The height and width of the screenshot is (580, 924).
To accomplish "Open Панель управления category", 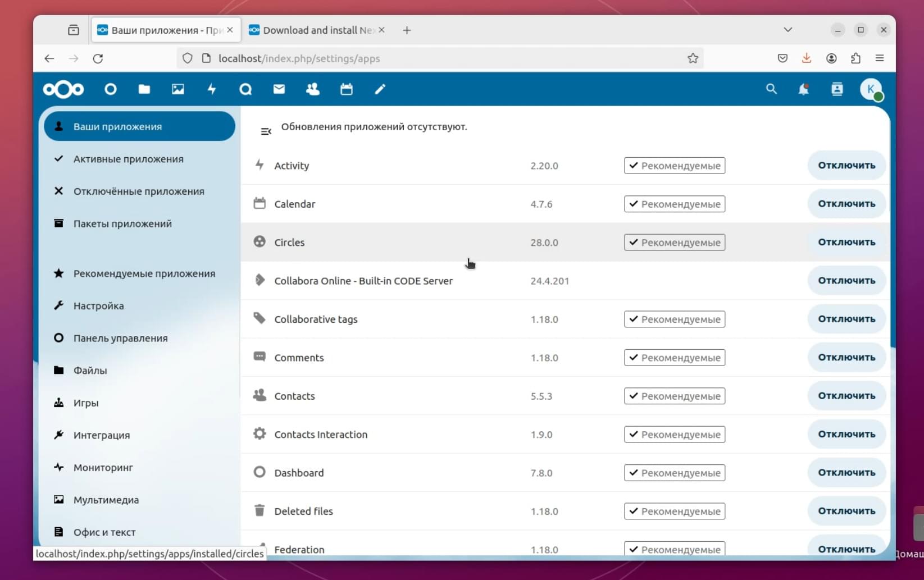I will [x=139, y=338].
